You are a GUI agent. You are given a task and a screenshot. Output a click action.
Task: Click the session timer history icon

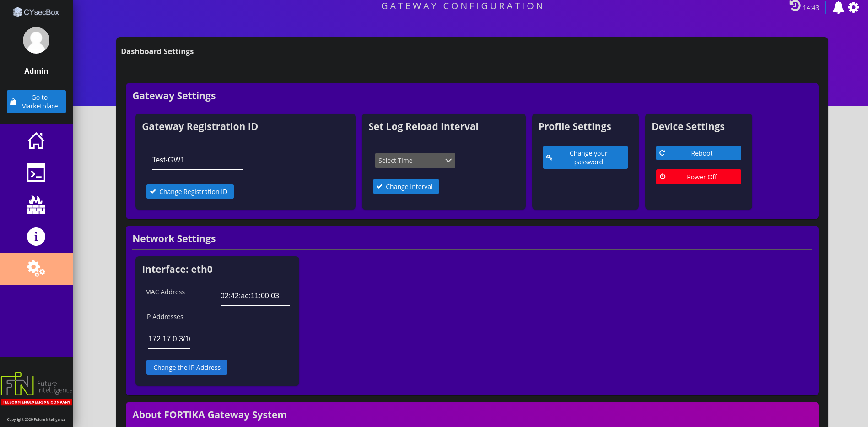(795, 6)
